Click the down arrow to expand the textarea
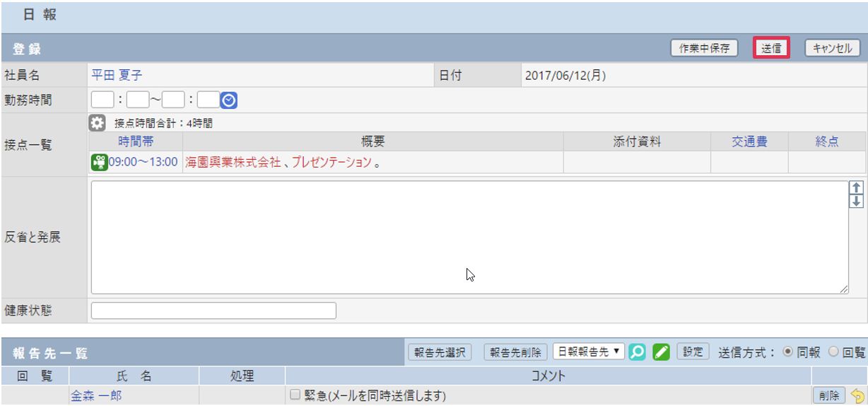This screenshot has width=868, height=406. (857, 201)
